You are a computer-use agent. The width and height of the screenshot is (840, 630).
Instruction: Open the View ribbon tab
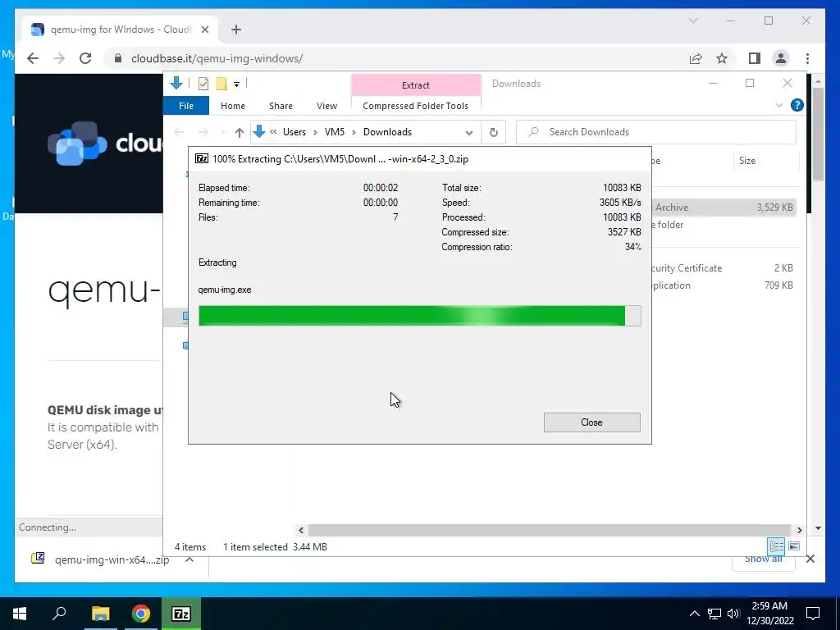326,106
